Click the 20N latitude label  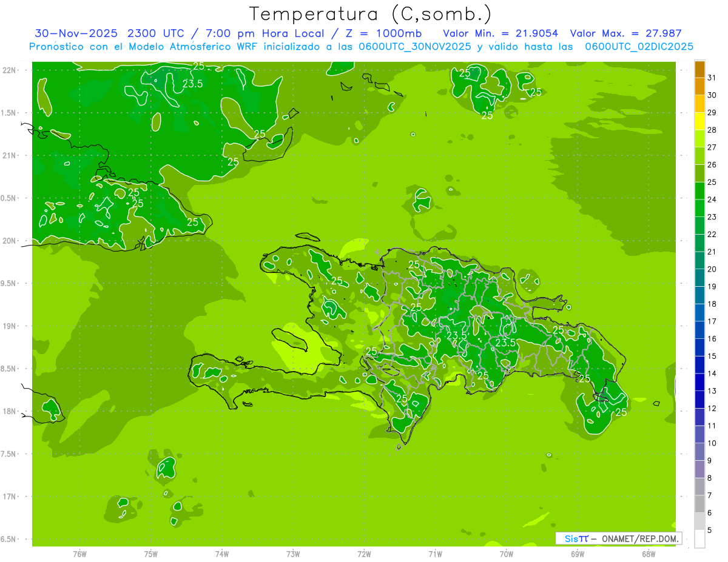[x=10, y=241]
